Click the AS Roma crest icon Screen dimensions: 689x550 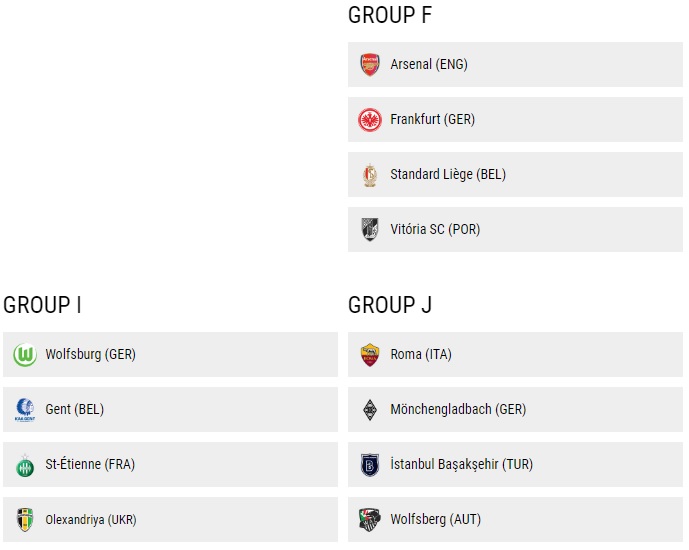coord(370,355)
